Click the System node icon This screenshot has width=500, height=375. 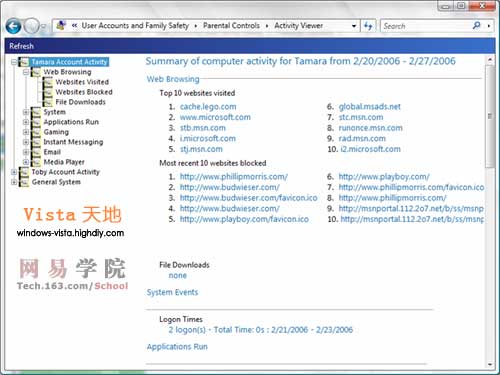click(36, 112)
